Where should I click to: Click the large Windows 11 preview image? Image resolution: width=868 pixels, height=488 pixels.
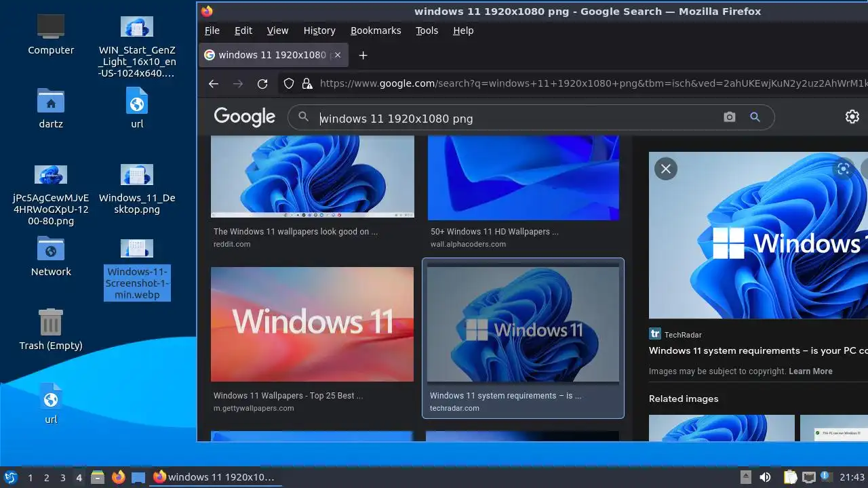coord(758,235)
